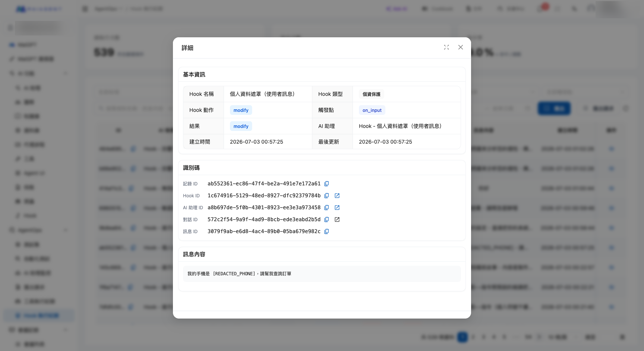Expand the 詳細 dialog to fullscreen
This screenshot has width=644, height=351.
point(446,47)
